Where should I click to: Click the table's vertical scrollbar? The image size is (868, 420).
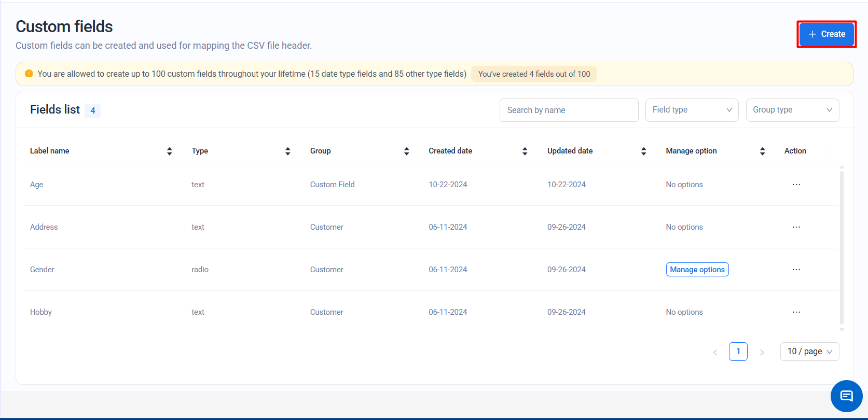coord(841,247)
